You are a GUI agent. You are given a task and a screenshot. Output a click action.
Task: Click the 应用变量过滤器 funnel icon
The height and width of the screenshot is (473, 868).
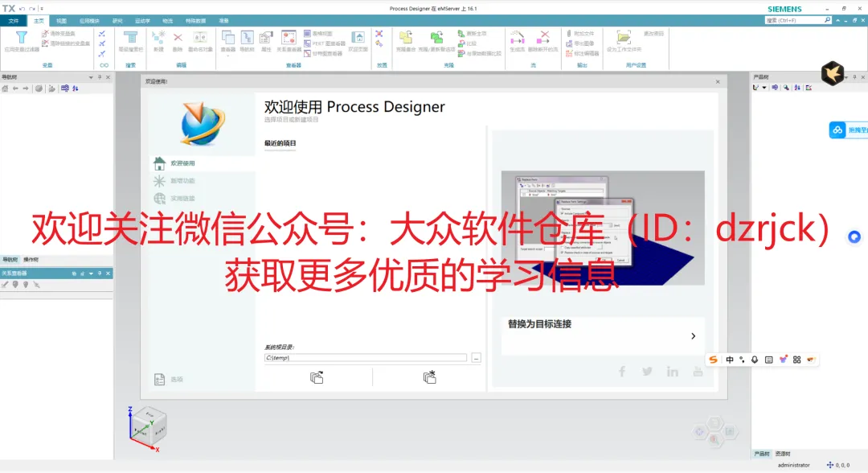click(22, 37)
